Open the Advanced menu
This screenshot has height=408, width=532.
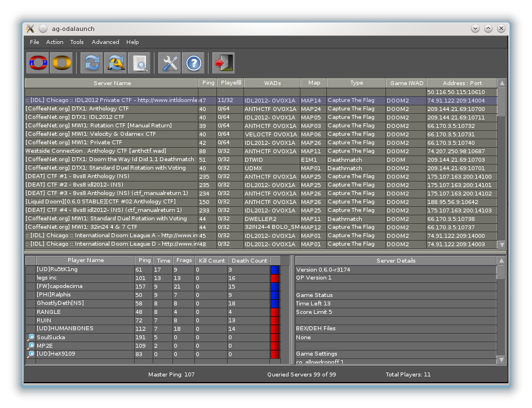pyautogui.click(x=105, y=42)
